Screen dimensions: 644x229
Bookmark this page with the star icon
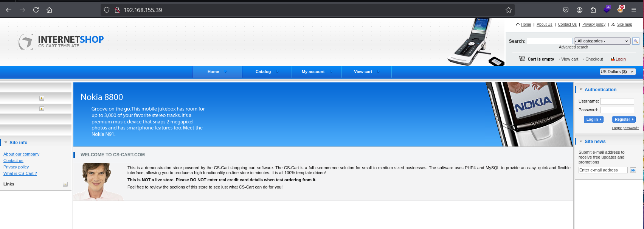coord(508,10)
